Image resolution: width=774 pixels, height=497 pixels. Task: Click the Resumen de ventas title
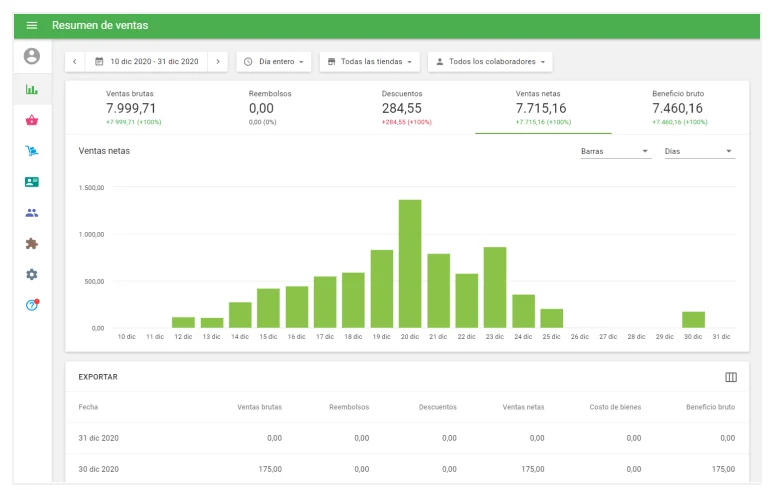[x=100, y=25]
